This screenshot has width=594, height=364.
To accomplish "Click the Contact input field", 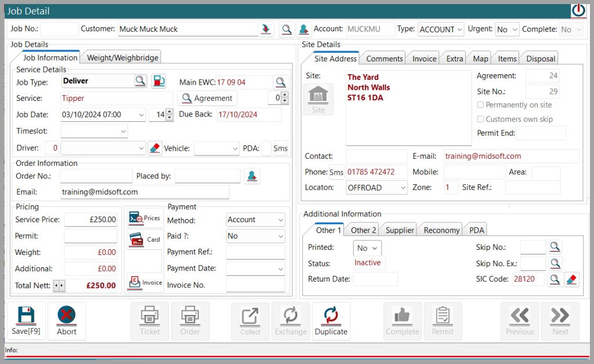I will 376,156.
